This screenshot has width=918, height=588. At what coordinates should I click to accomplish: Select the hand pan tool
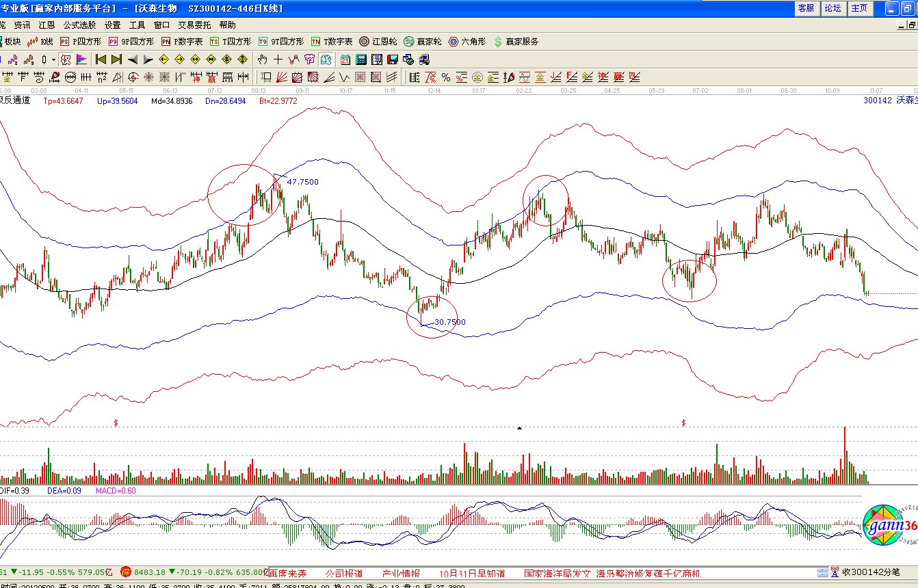(263, 59)
